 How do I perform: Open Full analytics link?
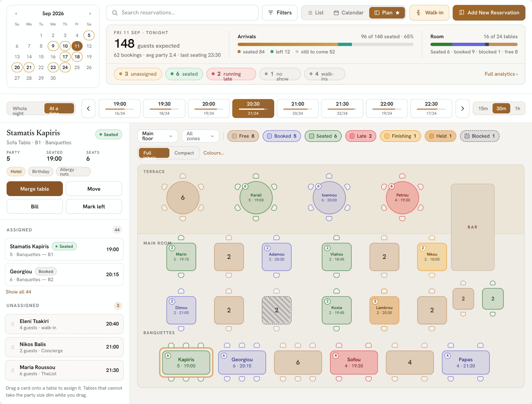501,74
